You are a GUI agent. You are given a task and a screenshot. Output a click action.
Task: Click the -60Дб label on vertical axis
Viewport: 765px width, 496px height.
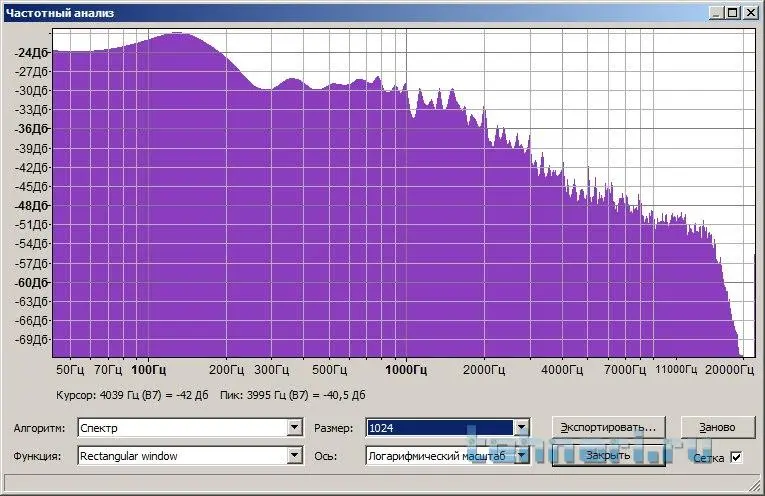click(x=32, y=283)
